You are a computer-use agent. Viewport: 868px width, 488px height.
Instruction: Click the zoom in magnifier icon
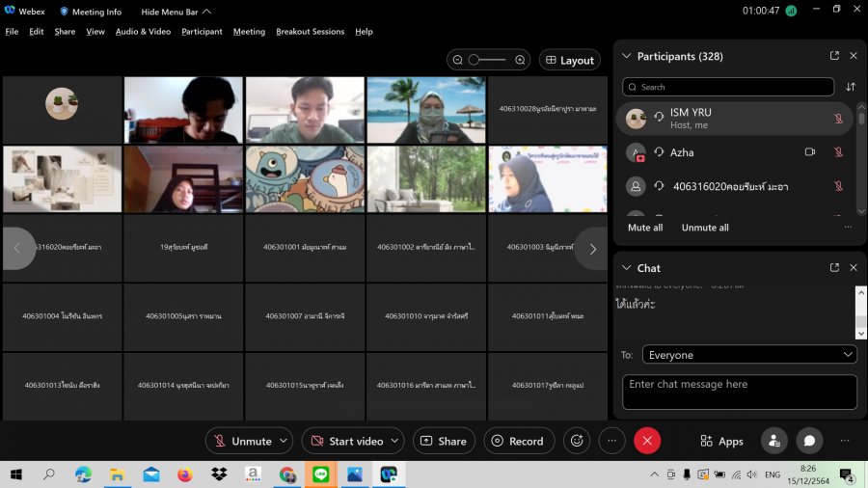(x=521, y=60)
